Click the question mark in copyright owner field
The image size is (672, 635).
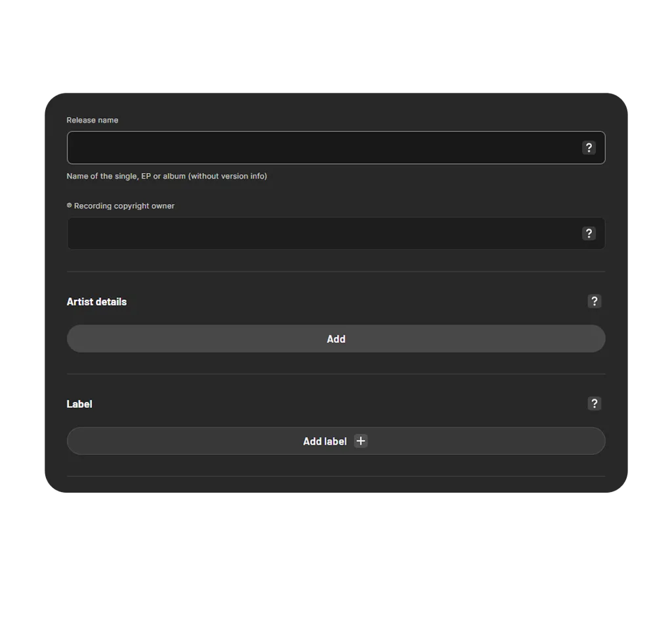(x=589, y=234)
